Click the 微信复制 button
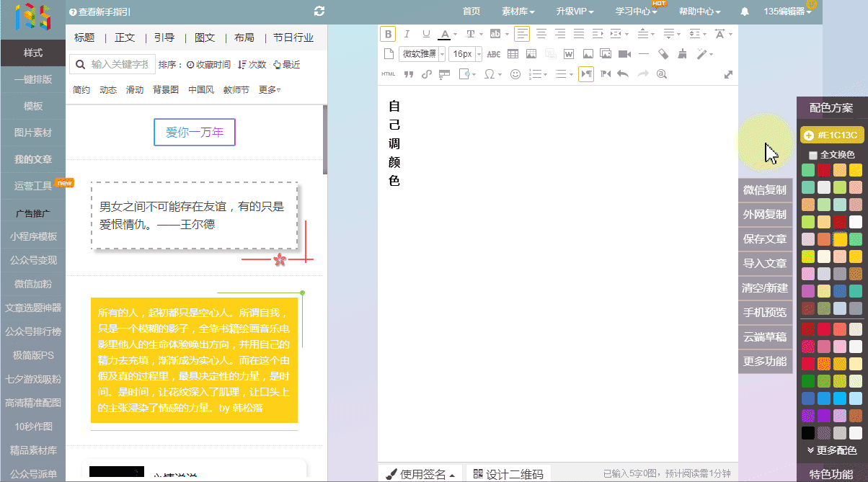 [x=765, y=190]
